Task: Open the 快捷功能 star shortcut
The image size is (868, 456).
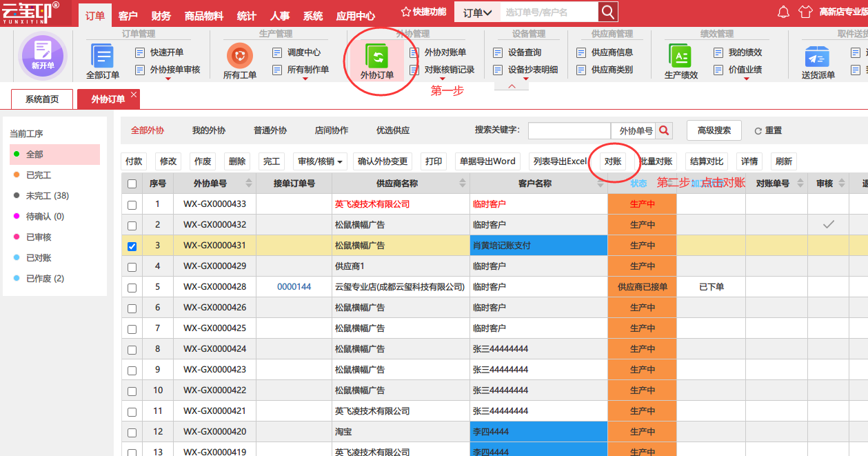Action: pyautogui.click(x=423, y=12)
